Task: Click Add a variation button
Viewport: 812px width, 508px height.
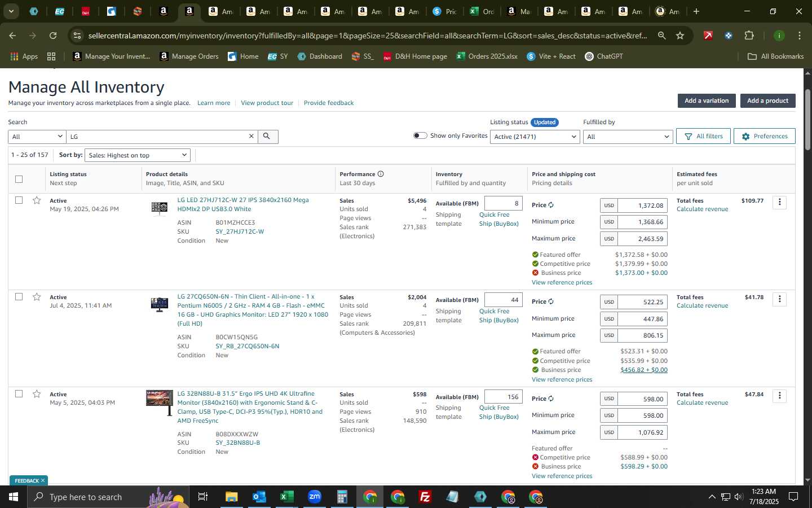Action: coord(707,100)
